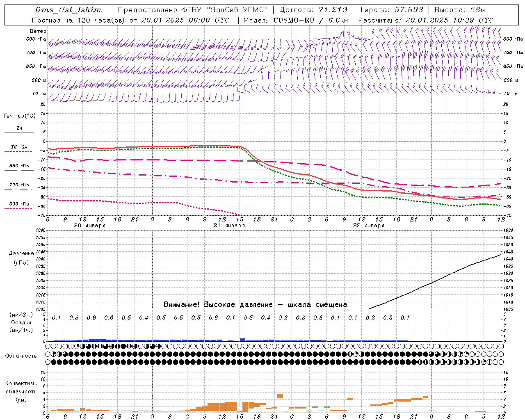Select the provider text ФГБУ "ЗапСиб УГМС"
This screenshot has width=525, height=420.
point(224,10)
